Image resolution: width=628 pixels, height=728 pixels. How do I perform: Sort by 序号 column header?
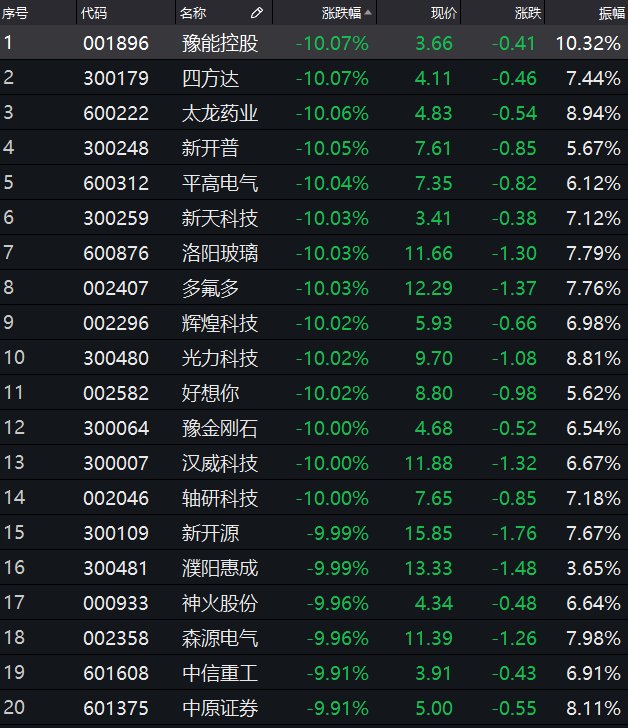point(15,13)
